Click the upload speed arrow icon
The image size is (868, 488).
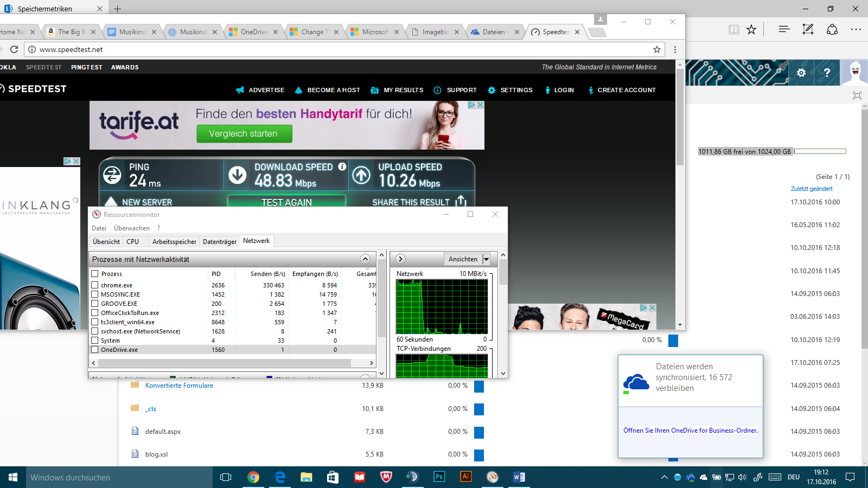(361, 175)
